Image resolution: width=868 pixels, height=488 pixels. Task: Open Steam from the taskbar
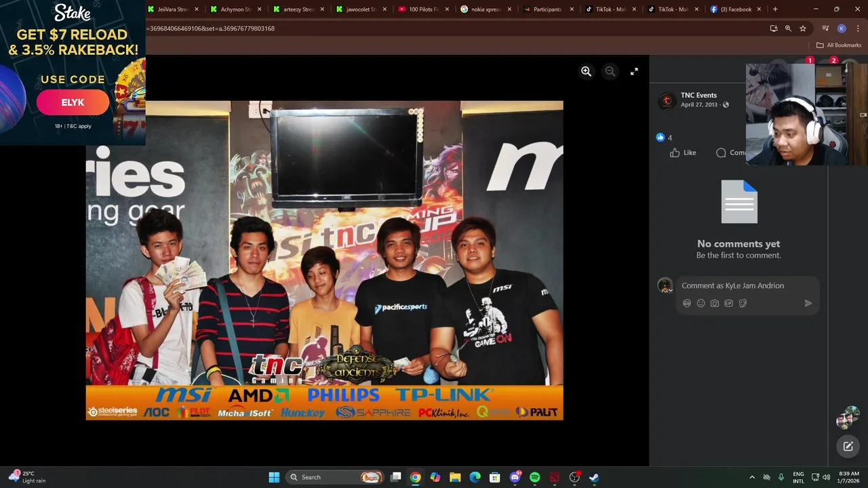(594, 477)
